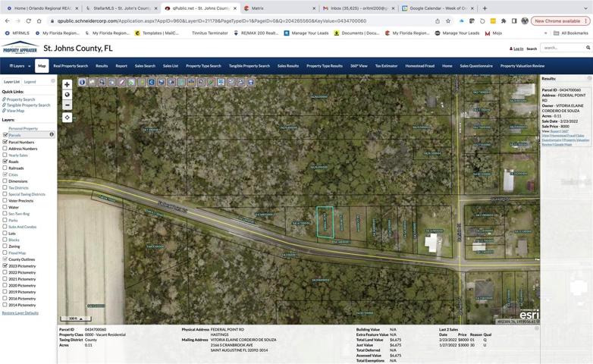This screenshot has height=364, width=593.
Task: Click the highlighted cyan parcel on map
Action: [x=325, y=222]
